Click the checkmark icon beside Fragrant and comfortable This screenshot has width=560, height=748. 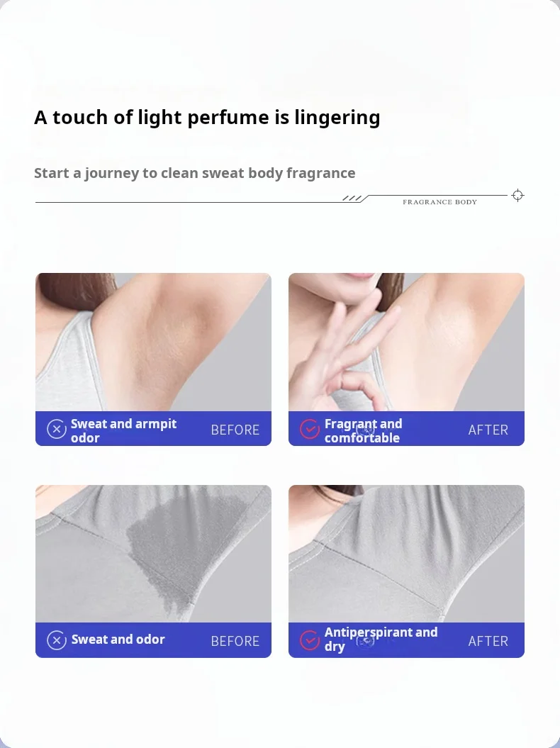click(x=310, y=429)
